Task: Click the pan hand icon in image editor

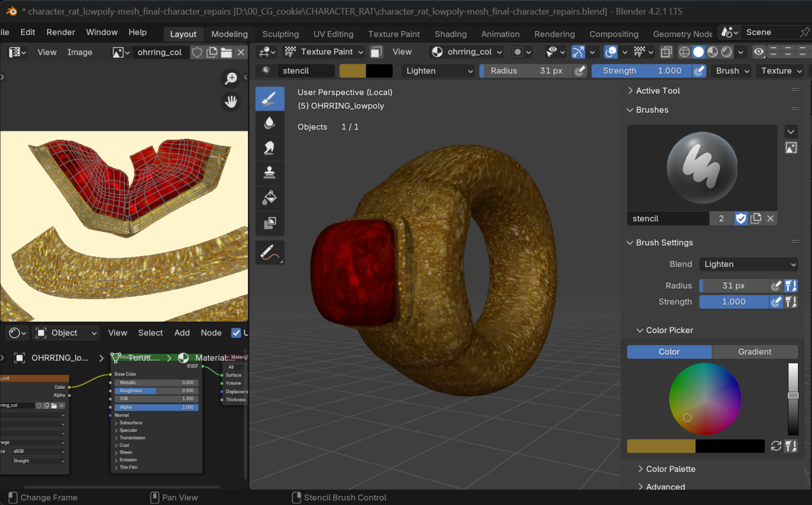Action: coord(231,102)
